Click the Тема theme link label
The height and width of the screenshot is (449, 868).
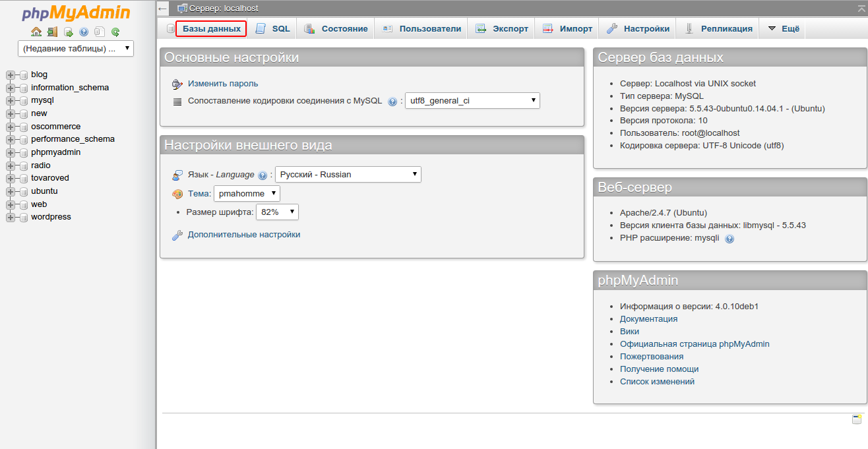click(x=199, y=194)
